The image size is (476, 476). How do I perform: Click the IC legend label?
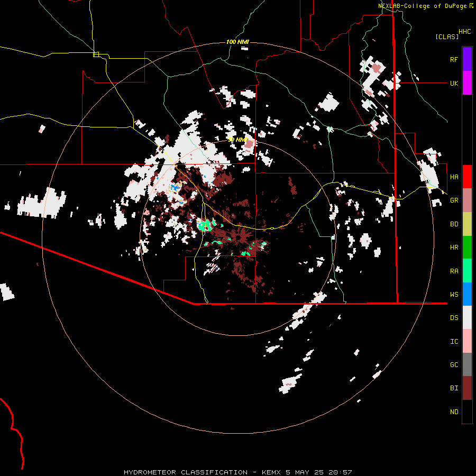(454, 342)
